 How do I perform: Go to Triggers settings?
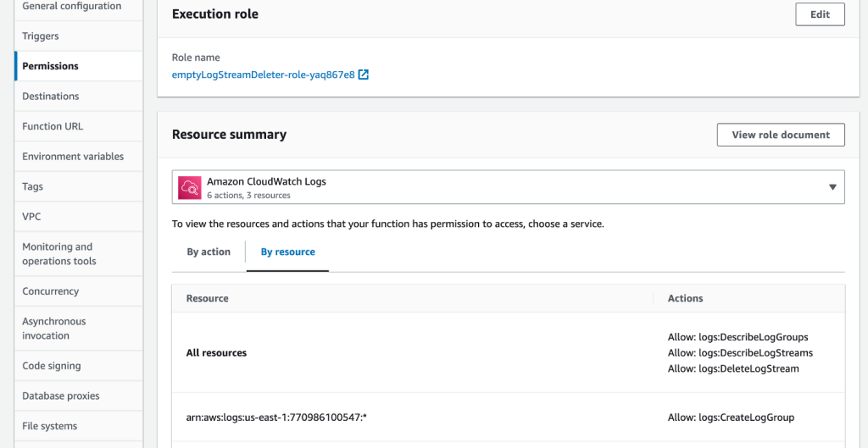(41, 36)
